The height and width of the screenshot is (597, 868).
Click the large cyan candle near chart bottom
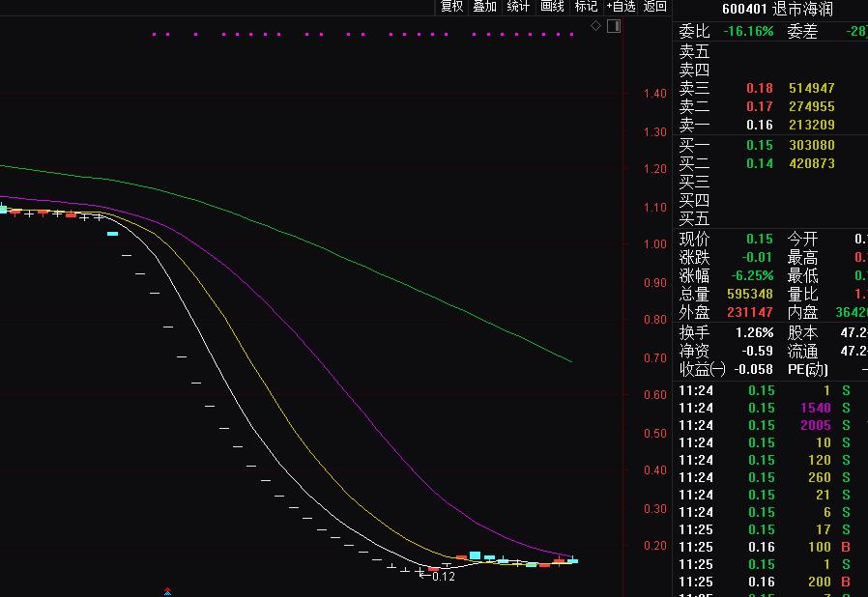(475, 554)
